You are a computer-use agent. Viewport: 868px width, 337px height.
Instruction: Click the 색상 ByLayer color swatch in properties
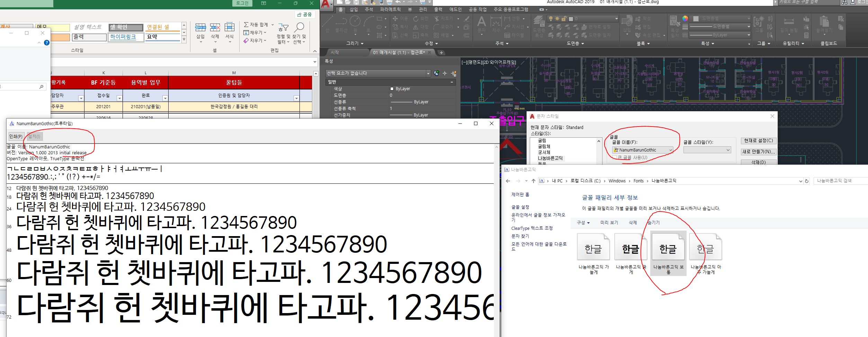[x=392, y=89]
